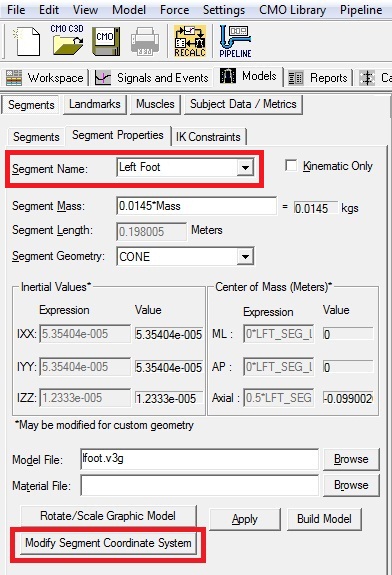Save workspace with CMO disk icon

106,41
